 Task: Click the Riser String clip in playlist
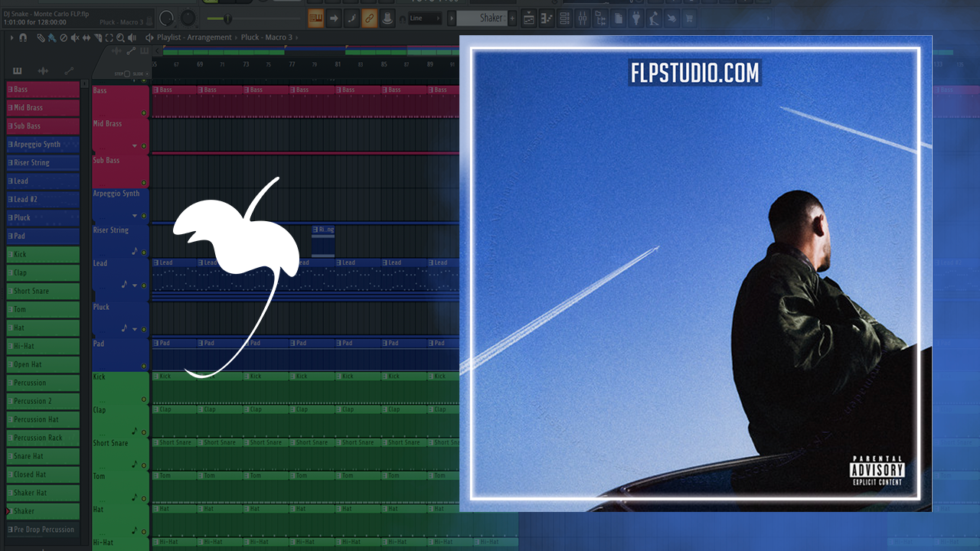point(323,240)
